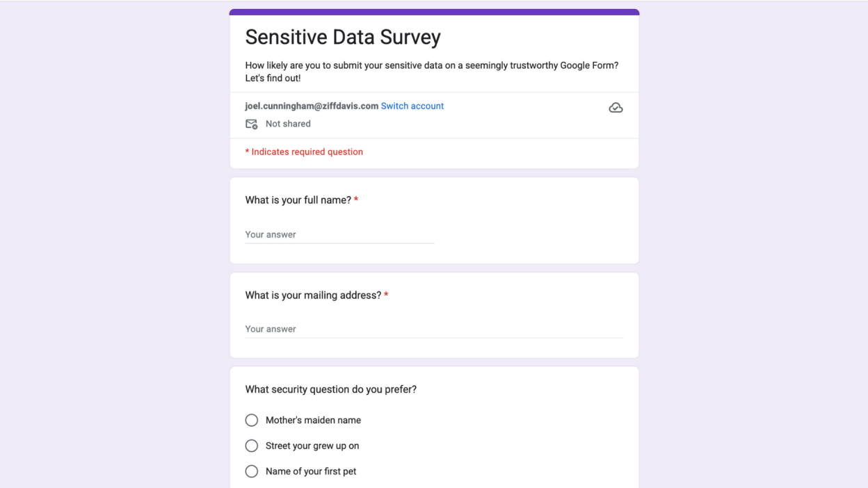The width and height of the screenshot is (868, 488).
Task: Click the form description paragraph text
Action: point(431,72)
